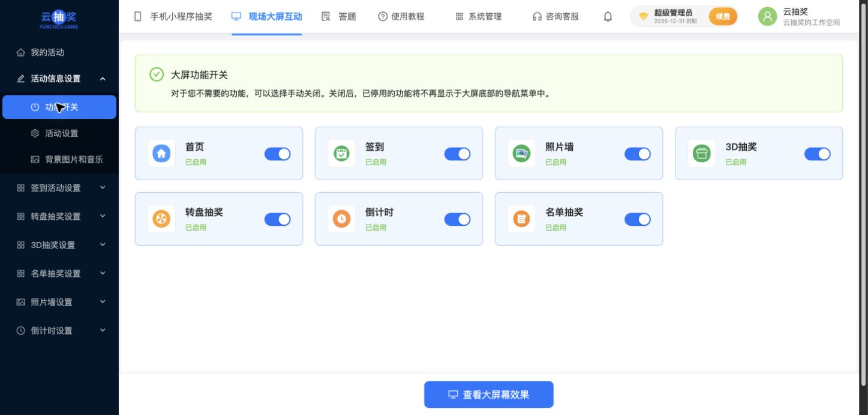Open 活动设置 sidebar item
The height and width of the screenshot is (415, 868).
59,133
